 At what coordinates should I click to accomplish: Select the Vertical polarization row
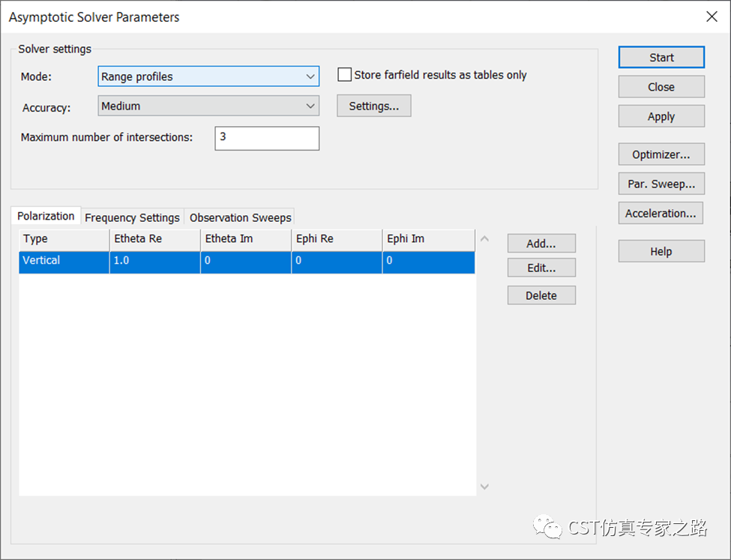(x=247, y=262)
